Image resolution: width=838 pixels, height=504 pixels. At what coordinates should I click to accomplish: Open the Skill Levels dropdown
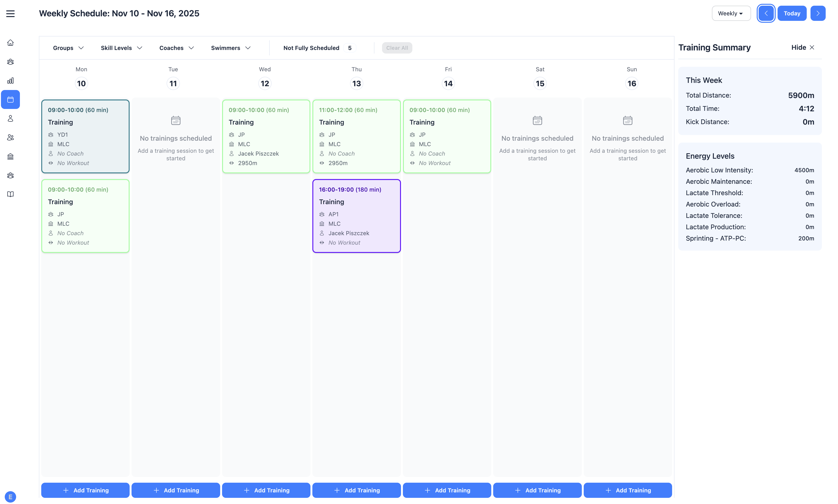point(121,48)
